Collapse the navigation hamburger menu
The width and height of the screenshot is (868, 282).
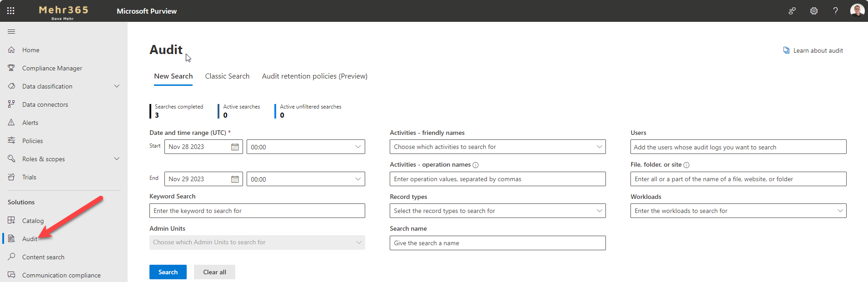tap(11, 31)
